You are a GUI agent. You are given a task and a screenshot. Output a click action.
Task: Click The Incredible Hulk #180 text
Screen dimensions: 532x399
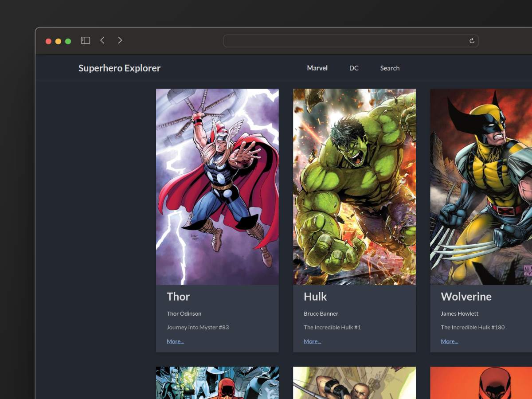tap(473, 327)
